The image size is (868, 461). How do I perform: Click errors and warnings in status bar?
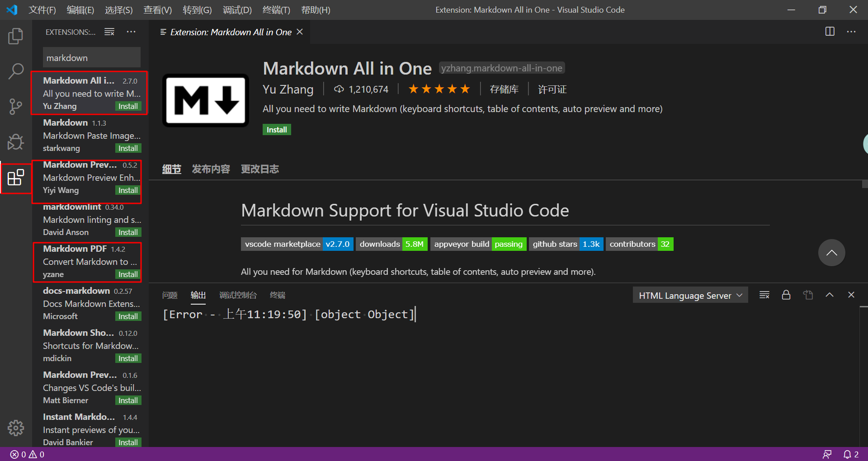click(x=27, y=454)
